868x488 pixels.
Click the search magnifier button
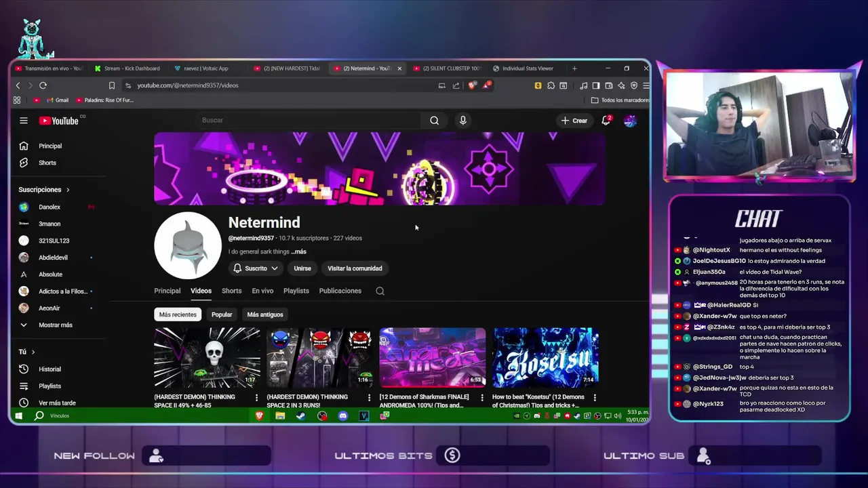(x=434, y=120)
